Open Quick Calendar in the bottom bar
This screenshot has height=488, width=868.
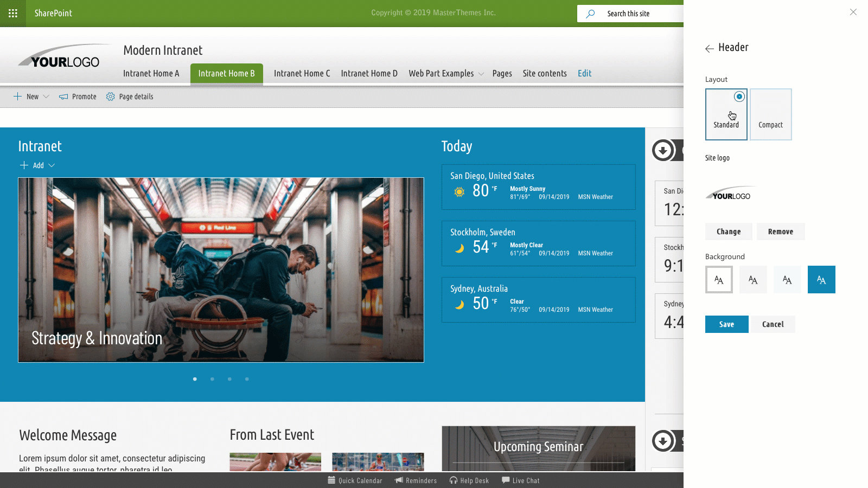pos(355,480)
